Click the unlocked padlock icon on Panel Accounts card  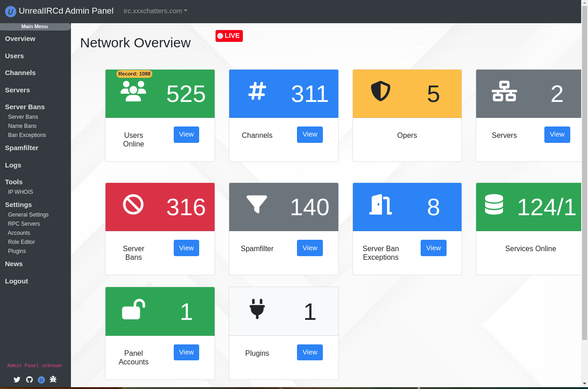[133, 309]
